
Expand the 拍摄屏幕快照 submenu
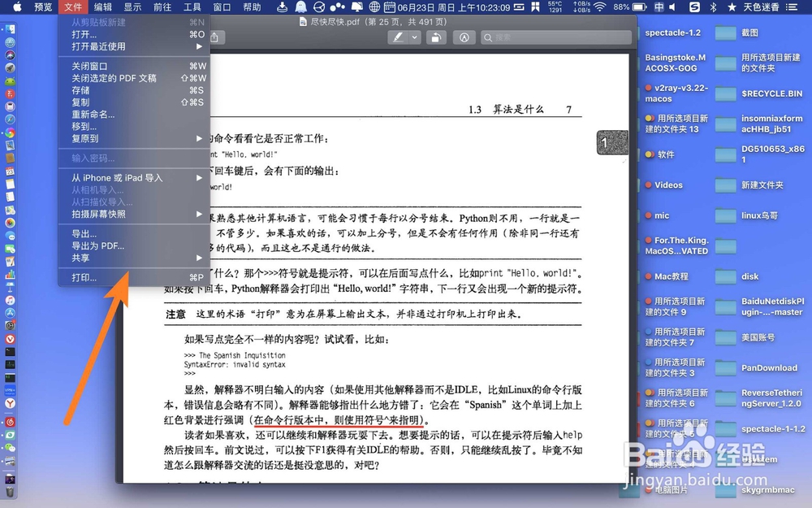pyautogui.click(x=134, y=214)
